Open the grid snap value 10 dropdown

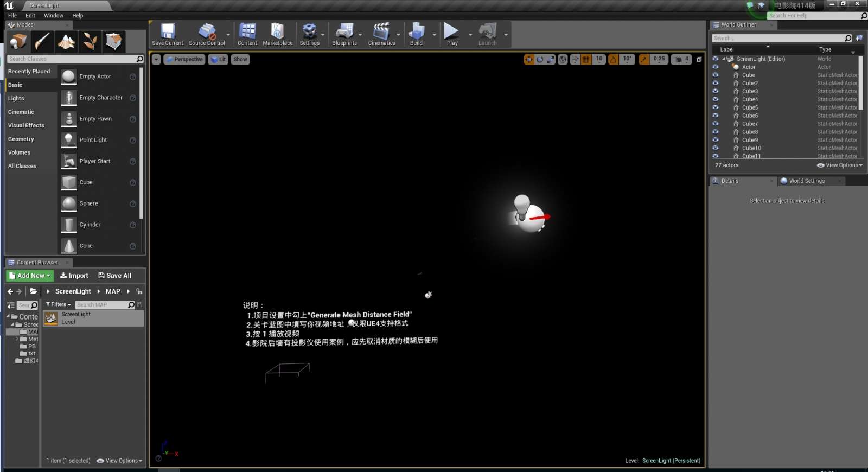pos(599,59)
